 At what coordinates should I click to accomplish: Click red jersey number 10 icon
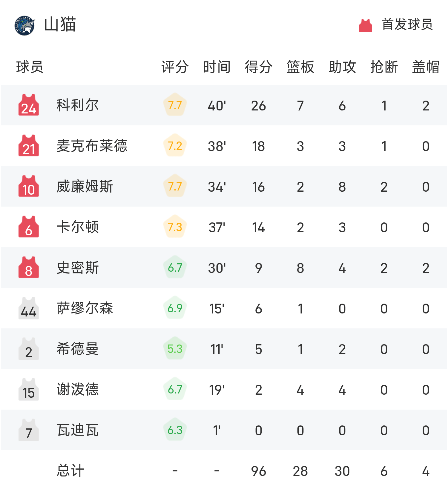(x=29, y=187)
